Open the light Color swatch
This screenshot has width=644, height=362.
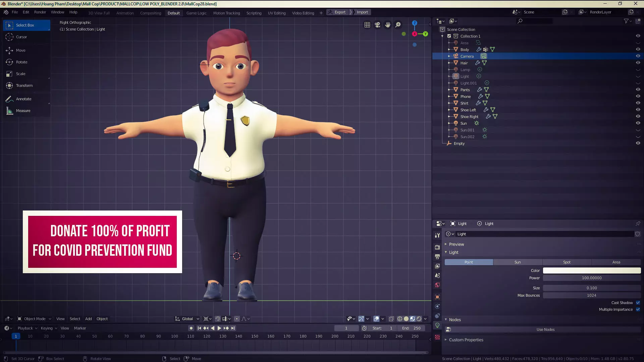tap(591, 270)
